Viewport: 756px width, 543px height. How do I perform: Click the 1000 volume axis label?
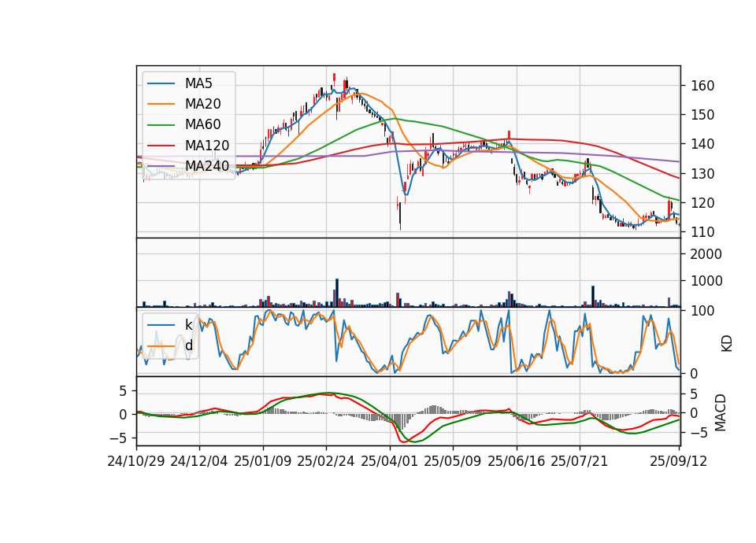pyautogui.click(x=706, y=281)
